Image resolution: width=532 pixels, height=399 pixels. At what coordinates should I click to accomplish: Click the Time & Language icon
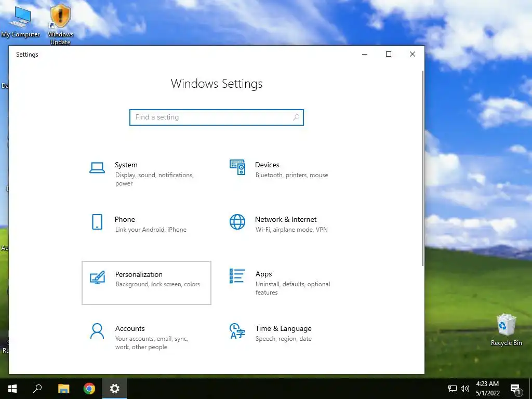(237, 331)
